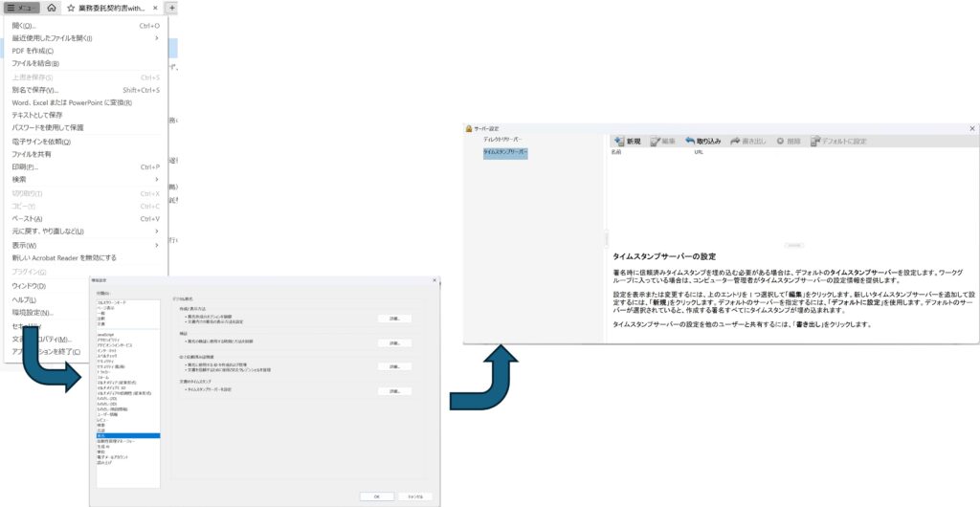Choose 印刷 in the menu
Viewport: 980px width, 507px height.
click(x=25, y=166)
